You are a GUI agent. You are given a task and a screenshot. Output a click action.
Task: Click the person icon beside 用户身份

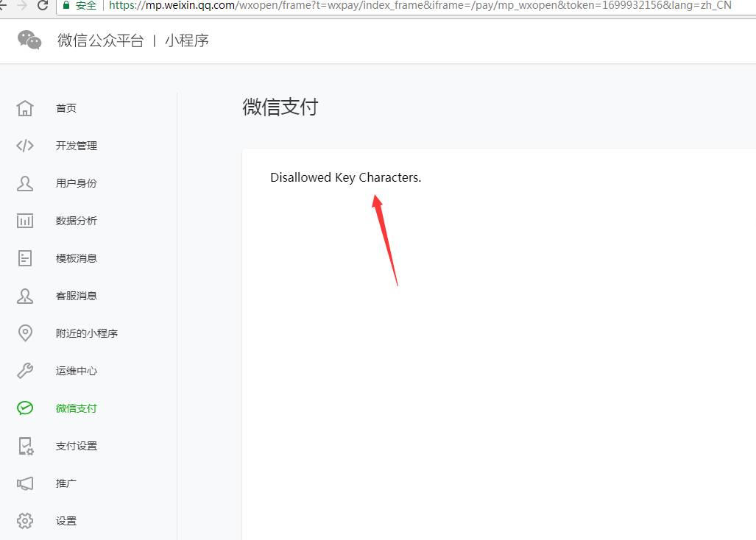25,183
